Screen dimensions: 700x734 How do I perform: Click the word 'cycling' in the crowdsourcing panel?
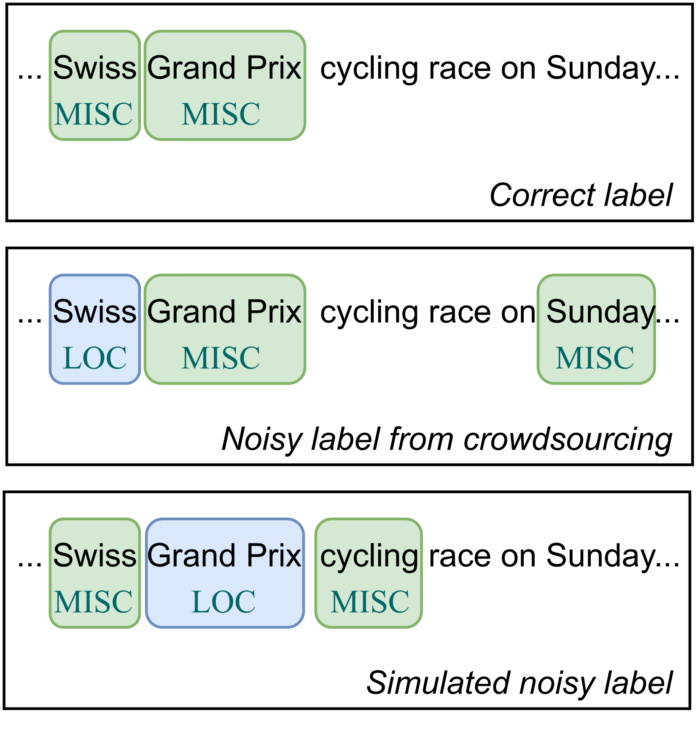pos(369,313)
